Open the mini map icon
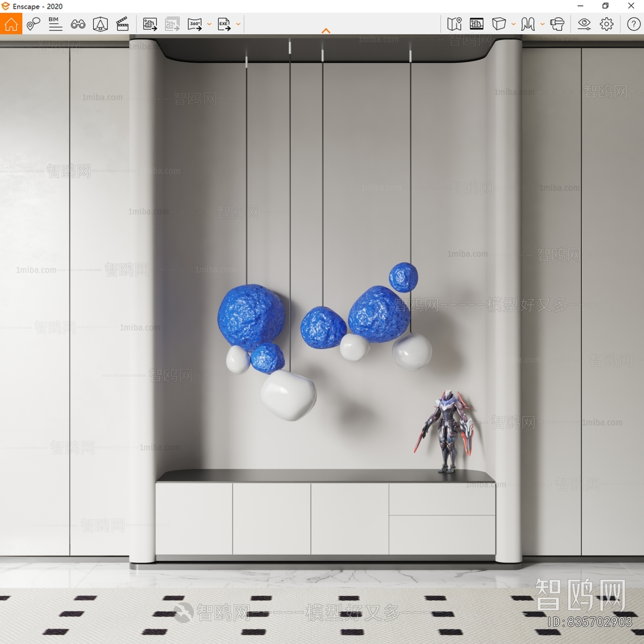 pyautogui.click(x=454, y=24)
